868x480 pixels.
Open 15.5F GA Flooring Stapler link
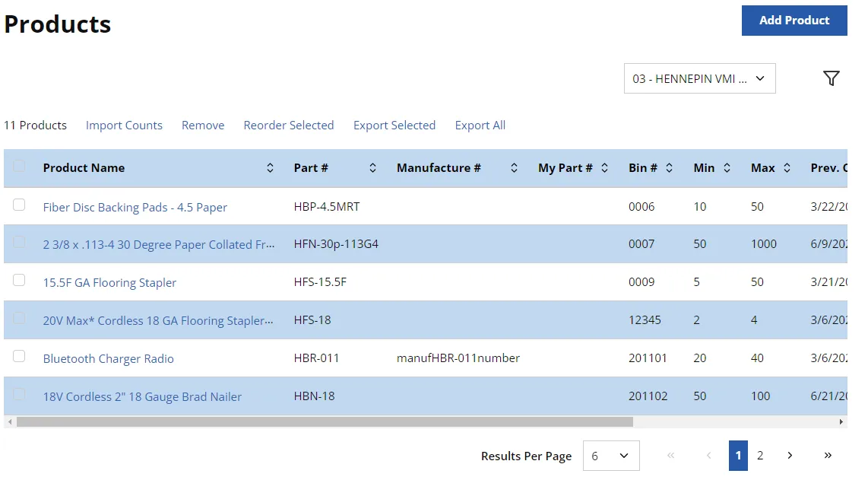coord(109,283)
